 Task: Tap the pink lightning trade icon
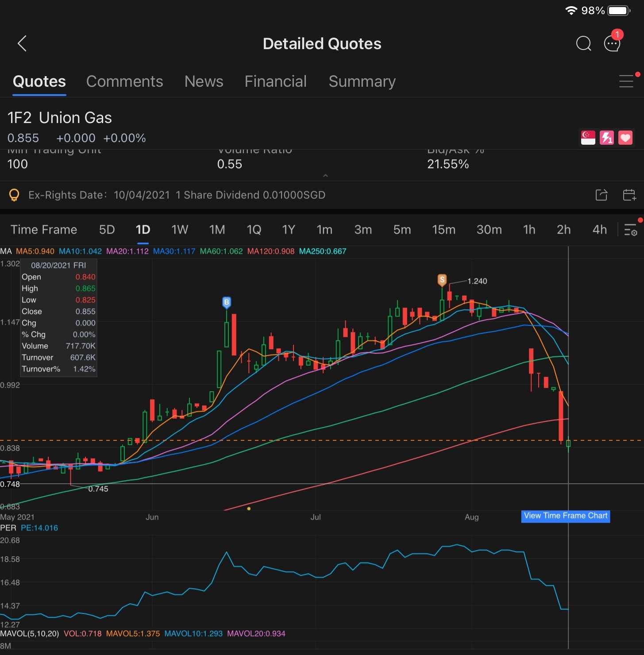click(607, 138)
